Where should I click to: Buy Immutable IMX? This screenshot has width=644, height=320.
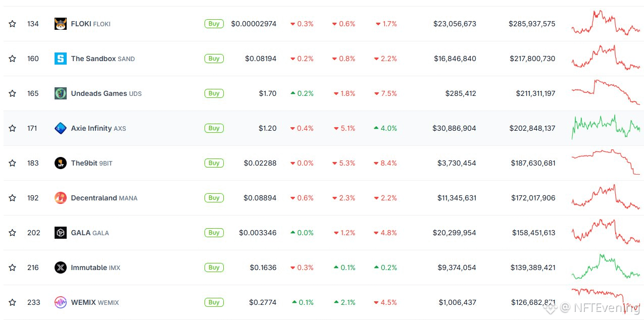click(214, 268)
